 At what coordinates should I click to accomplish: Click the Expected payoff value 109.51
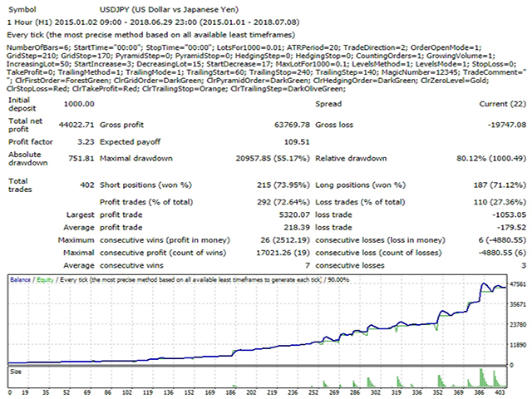(297, 142)
